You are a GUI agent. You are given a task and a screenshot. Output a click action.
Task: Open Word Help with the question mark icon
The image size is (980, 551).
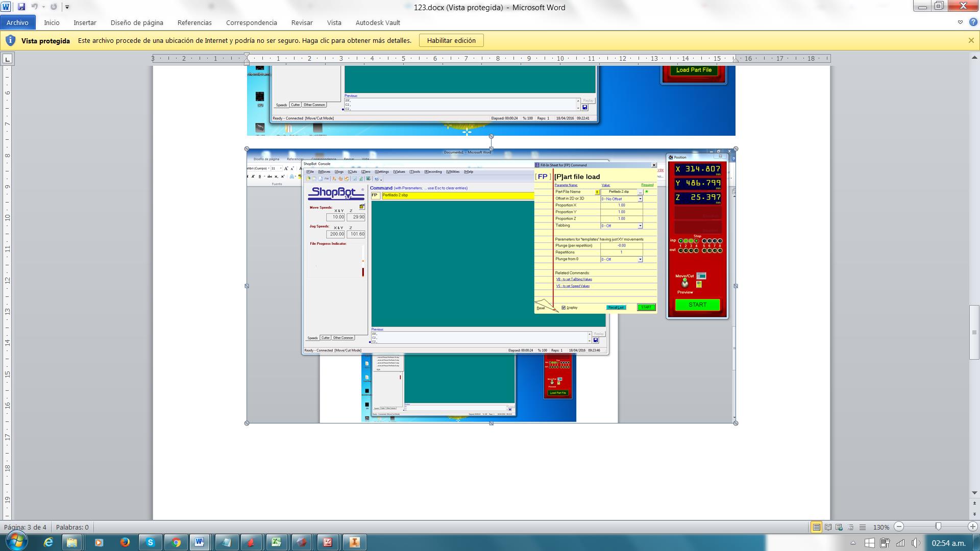coord(973,22)
